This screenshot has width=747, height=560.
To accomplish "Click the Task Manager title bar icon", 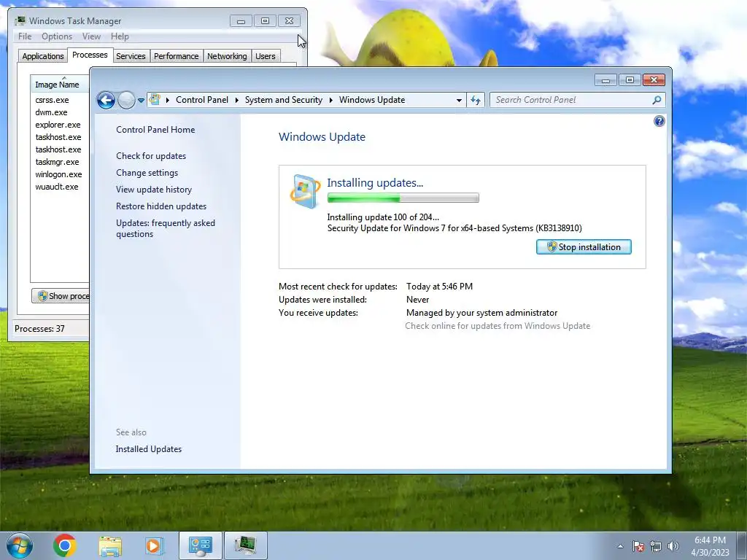I will (x=20, y=20).
